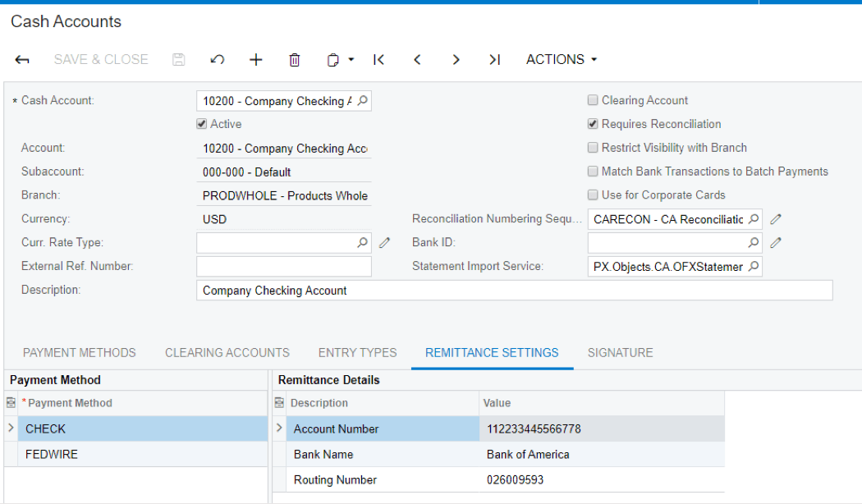Viewport: 862px width, 504px height.
Task: Enable Match Bank Transactions to Batch Payments
Action: pyautogui.click(x=593, y=171)
